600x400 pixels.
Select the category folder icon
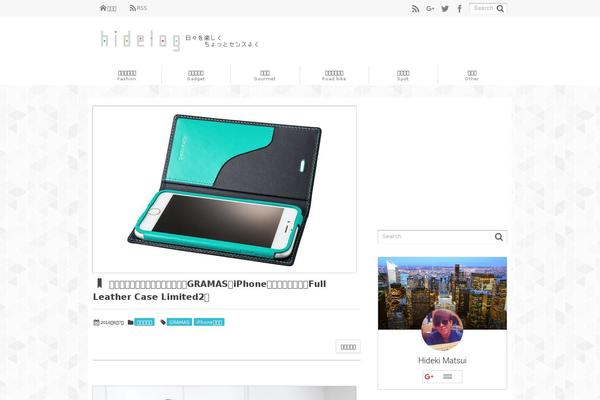pos(130,322)
